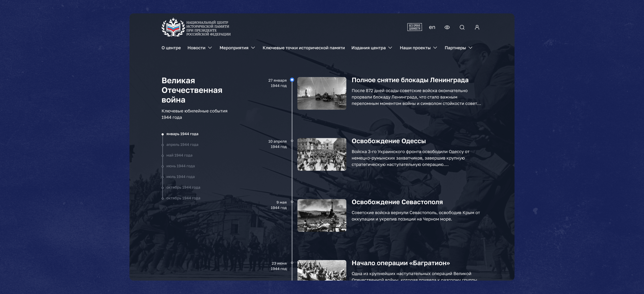This screenshot has width=644, height=294.
Task: Open the 'Без срока давности' badge
Action: point(415,27)
